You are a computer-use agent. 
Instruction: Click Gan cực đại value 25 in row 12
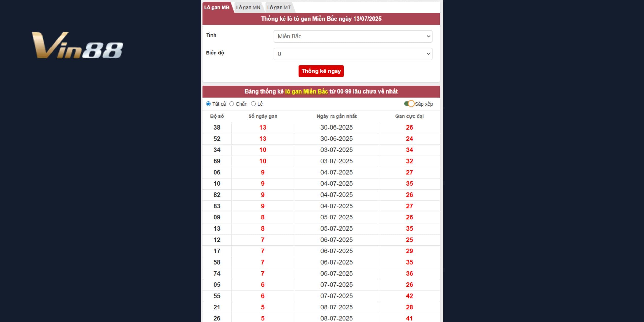point(409,240)
